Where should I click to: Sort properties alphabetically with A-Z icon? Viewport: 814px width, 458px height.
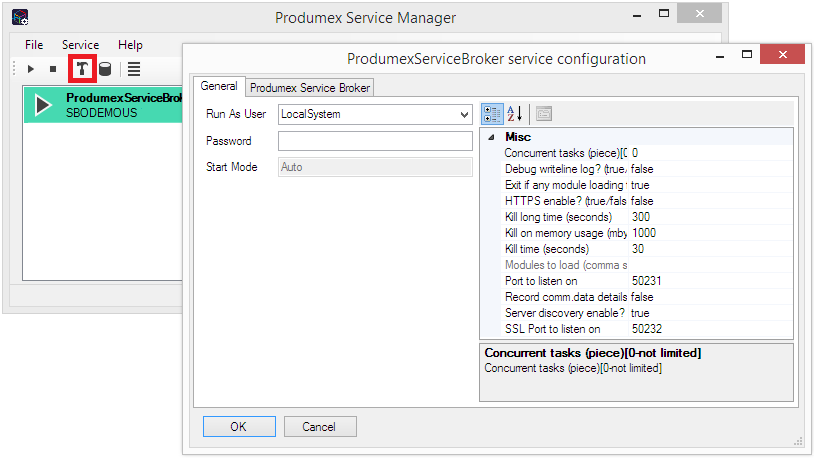click(514, 114)
